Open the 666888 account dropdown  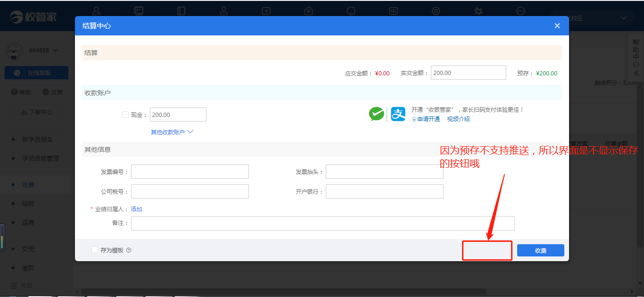click(43, 50)
